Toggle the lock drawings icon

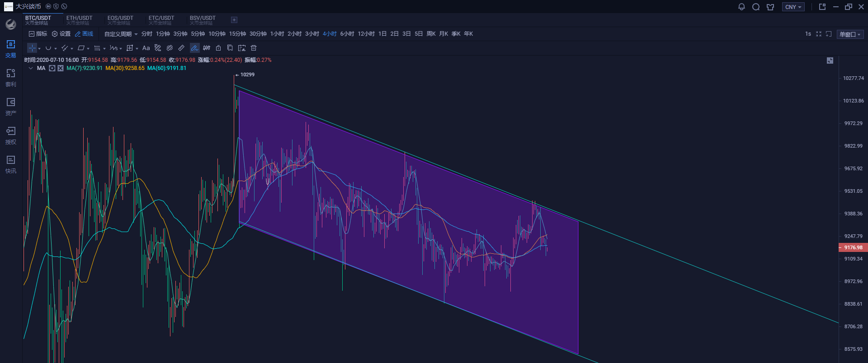218,48
